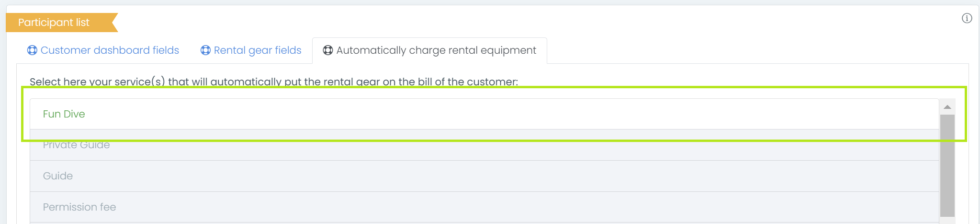Click the service list scrollbar thumb
The width and height of the screenshot is (980, 224).
point(947,165)
